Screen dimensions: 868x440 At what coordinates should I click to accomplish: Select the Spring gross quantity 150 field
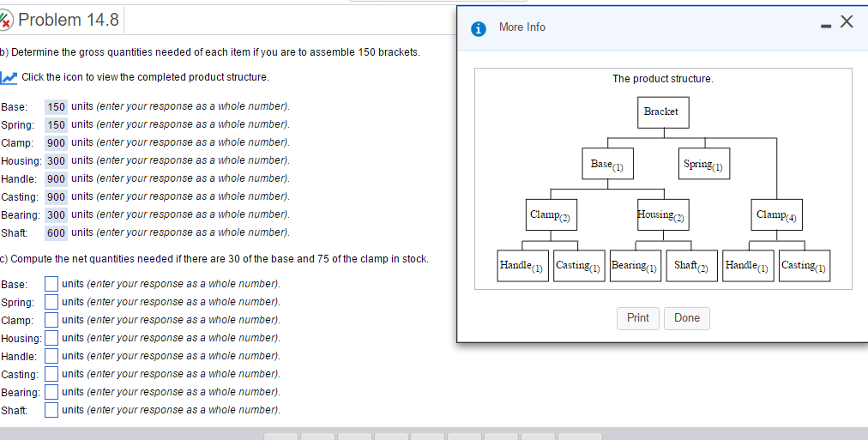point(56,124)
